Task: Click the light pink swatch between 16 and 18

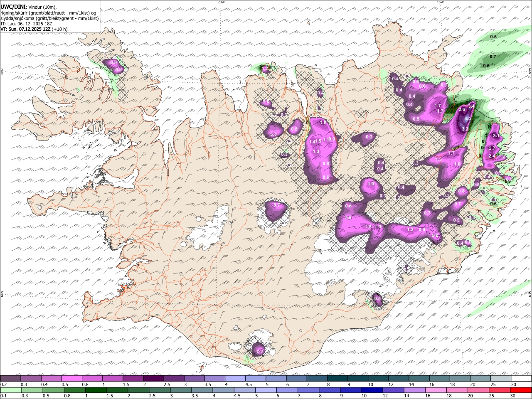Action: (x=436, y=390)
